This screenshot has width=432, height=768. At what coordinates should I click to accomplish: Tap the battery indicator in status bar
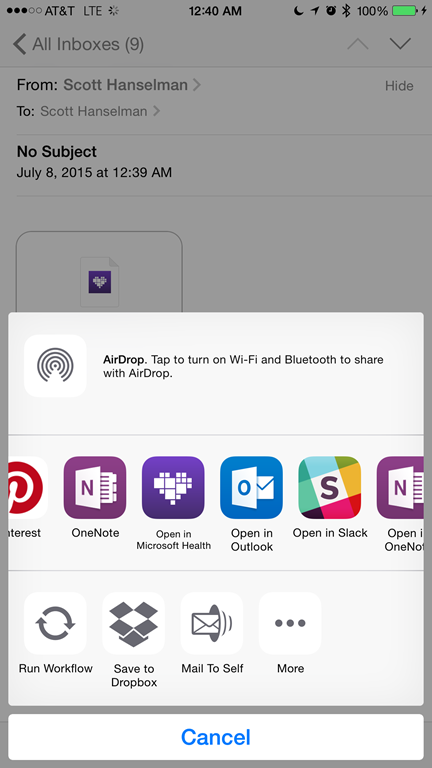(404, 11)
